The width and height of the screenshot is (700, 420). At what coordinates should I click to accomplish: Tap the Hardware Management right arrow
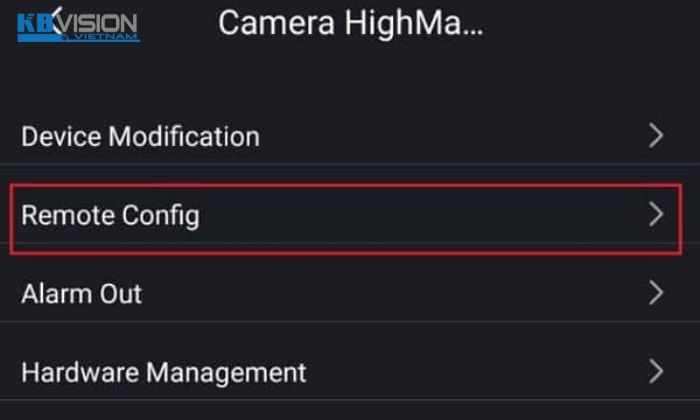coord(656,373)
